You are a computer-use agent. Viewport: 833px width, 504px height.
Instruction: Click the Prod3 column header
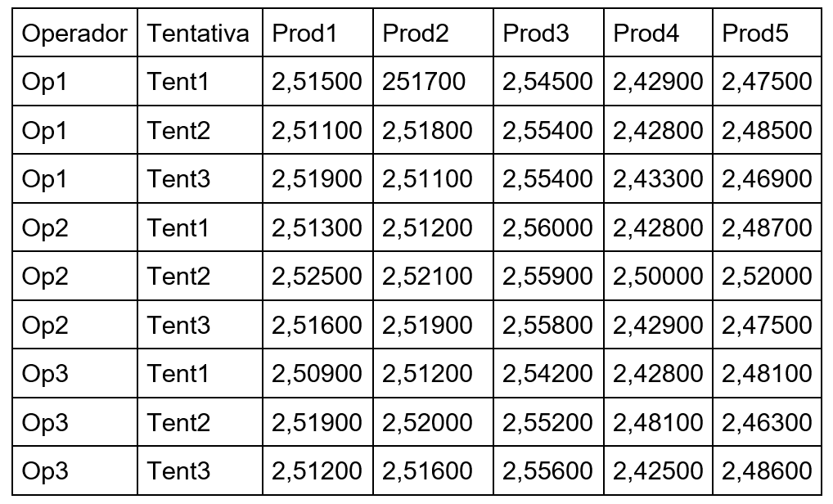549,33
